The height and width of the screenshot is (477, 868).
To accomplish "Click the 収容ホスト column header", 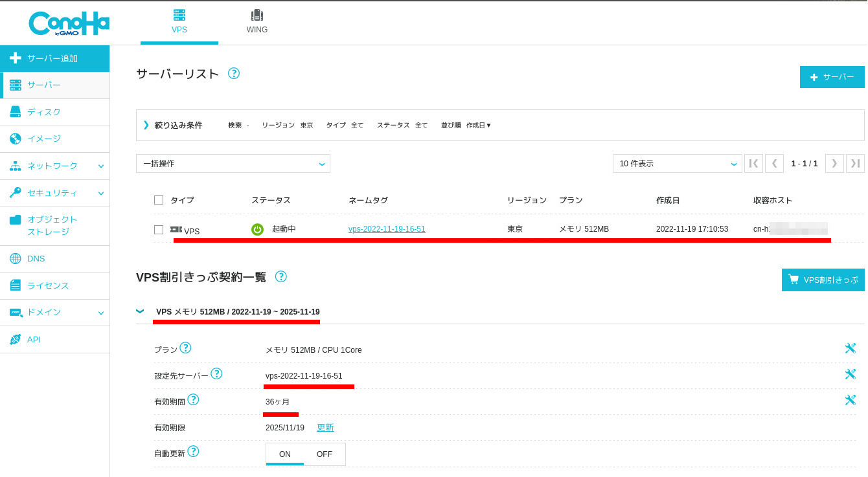I will 773,201.
